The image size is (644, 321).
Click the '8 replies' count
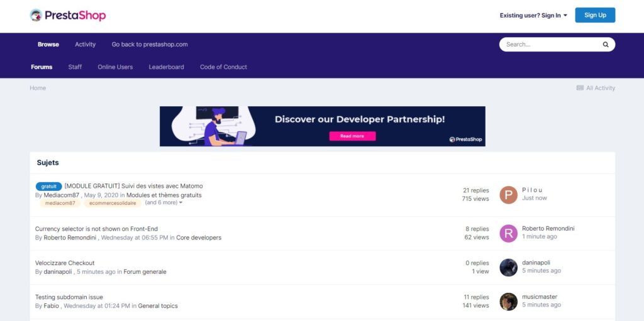(x=477, y=229)
